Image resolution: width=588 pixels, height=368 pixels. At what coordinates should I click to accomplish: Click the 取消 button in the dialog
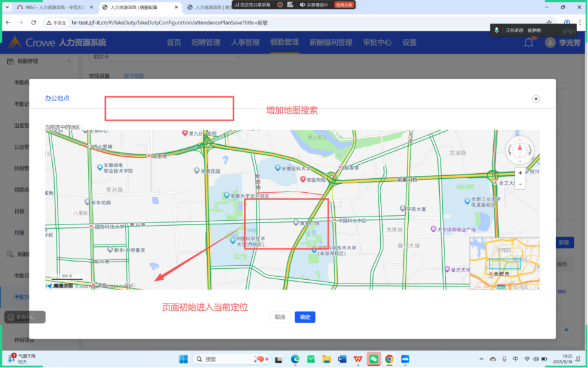tap(280, 318)
